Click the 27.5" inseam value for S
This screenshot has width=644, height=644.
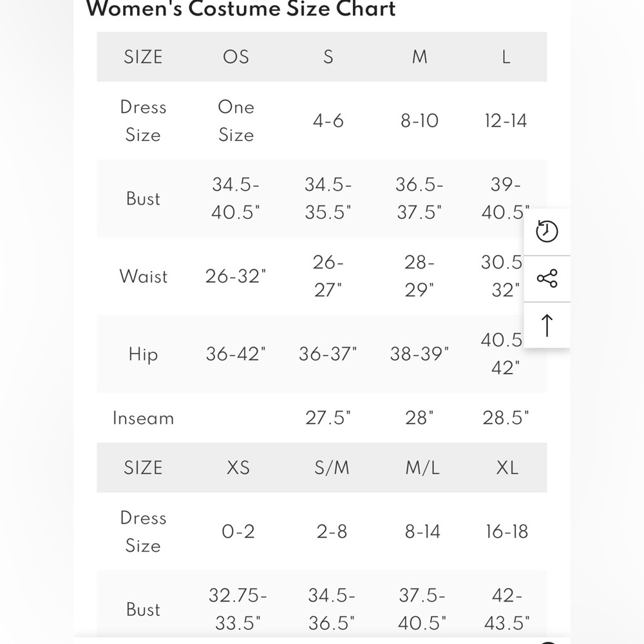click(x=328, y=418)
